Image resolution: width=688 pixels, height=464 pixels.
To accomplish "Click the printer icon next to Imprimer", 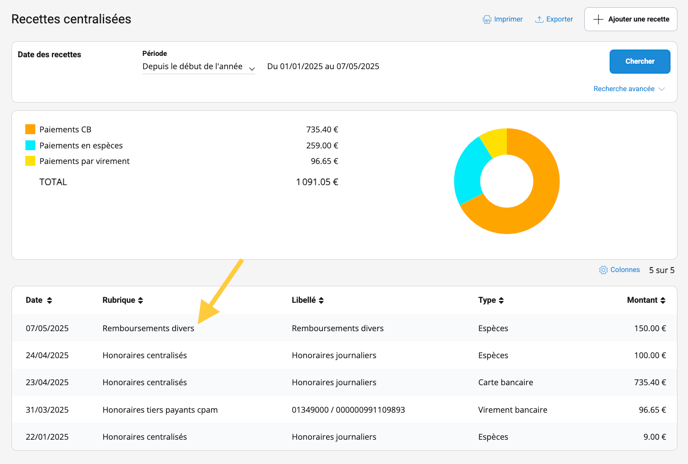I will 487,19.
